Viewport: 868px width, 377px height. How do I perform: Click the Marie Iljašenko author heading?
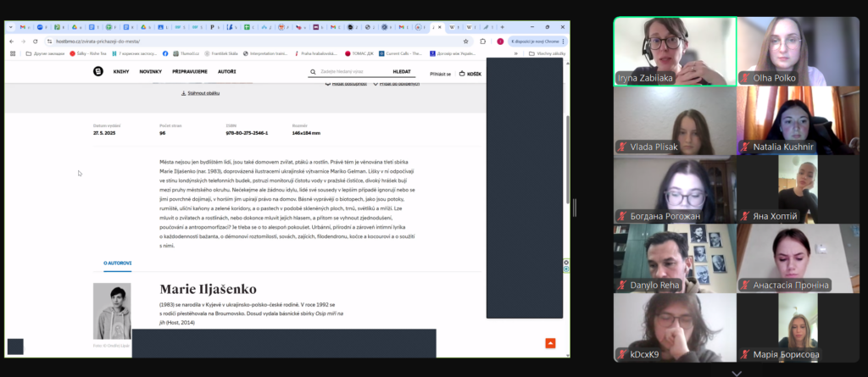tap(209, 289)
